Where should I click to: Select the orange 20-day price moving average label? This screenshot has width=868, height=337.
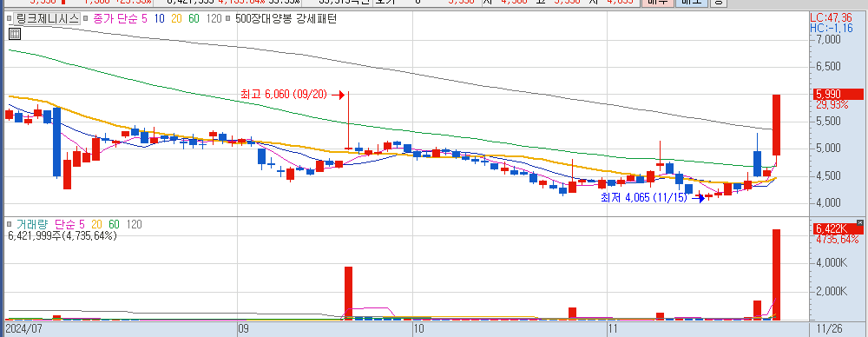(176, 18)
